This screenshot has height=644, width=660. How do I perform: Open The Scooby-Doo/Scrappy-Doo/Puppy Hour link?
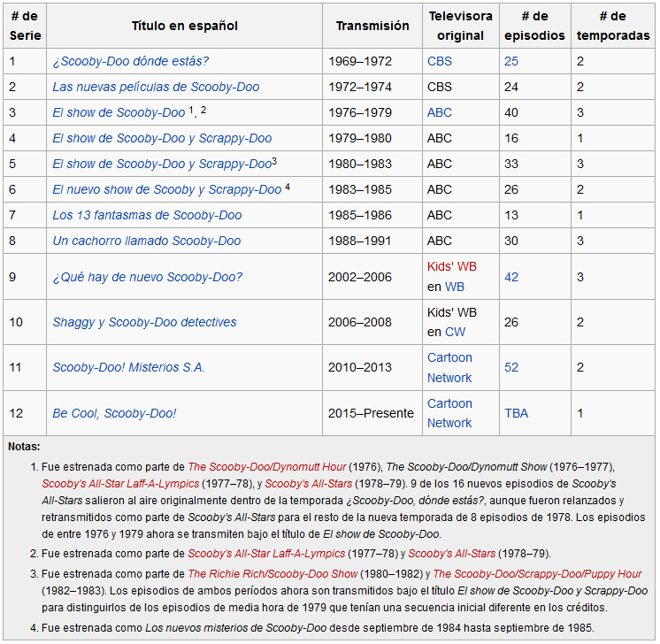tap(538, 574)
